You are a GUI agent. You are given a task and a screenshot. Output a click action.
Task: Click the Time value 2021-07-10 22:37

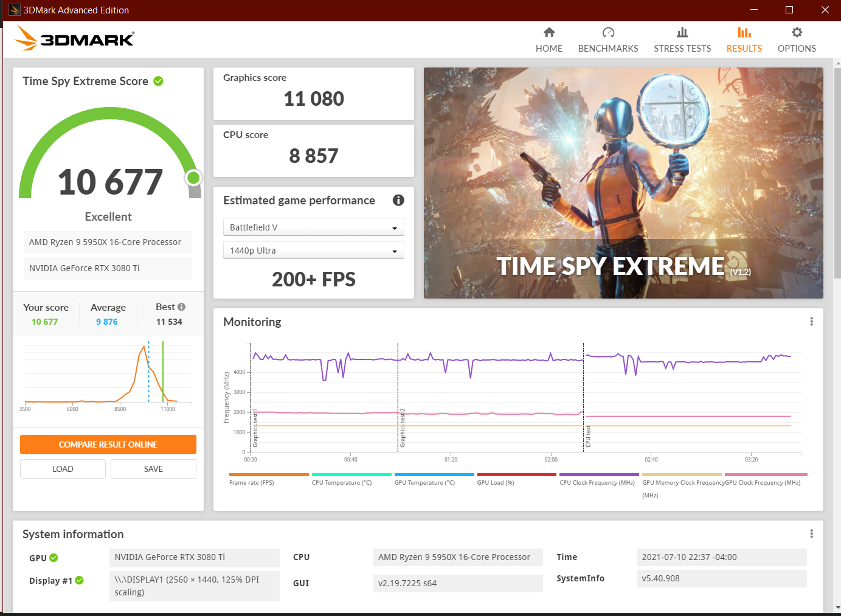coord(722,558)
